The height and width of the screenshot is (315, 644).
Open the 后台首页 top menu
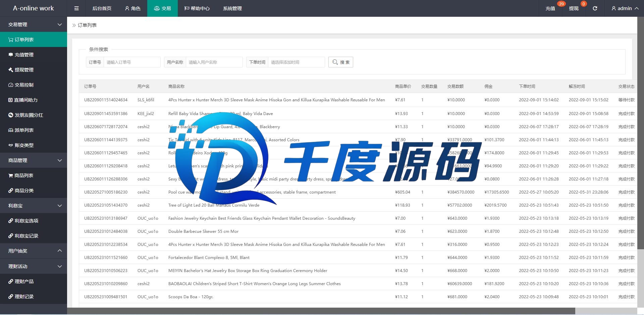(x=102, y=8)
